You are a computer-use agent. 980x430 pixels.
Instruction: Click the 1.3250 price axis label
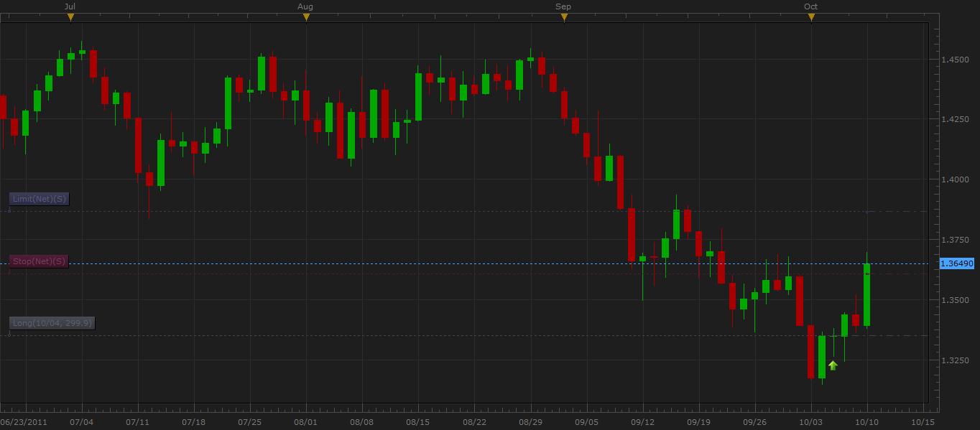point(955,360)
